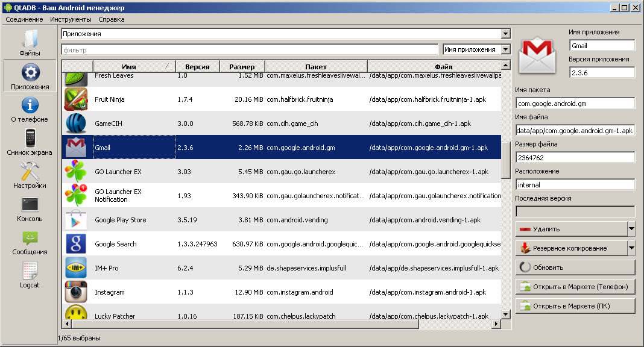
Task: Sort the list by Версия column
Action: (197, 66)
